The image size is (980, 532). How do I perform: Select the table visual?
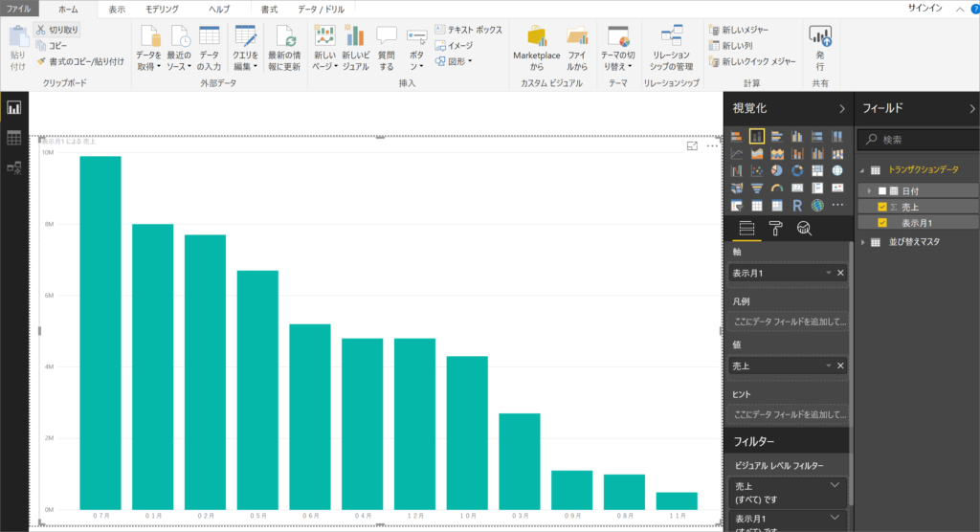(x=756, y=206)
